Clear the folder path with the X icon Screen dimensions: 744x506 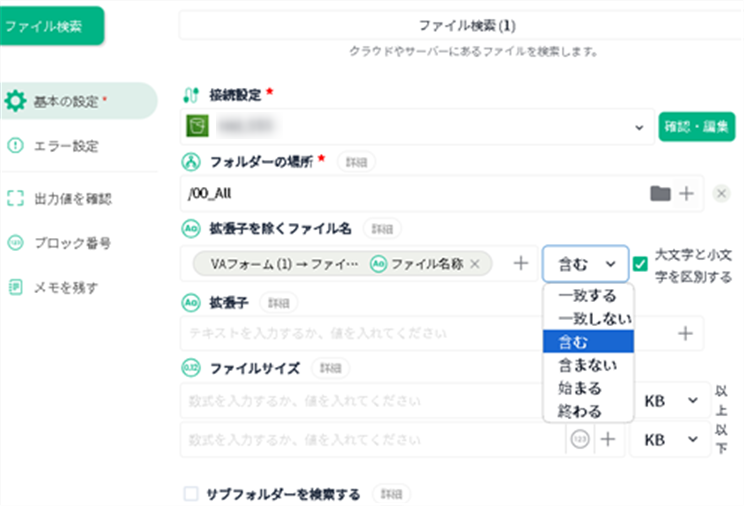722,194
